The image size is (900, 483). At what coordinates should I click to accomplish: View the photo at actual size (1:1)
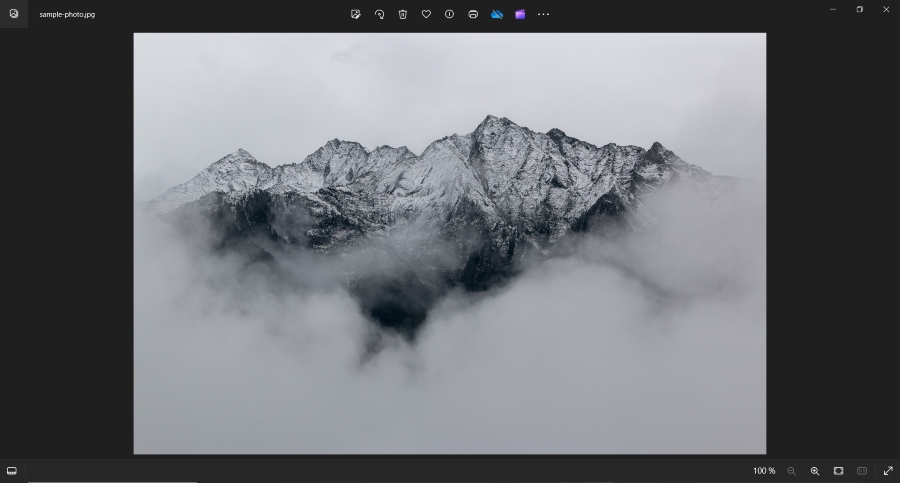coord(862,471)
